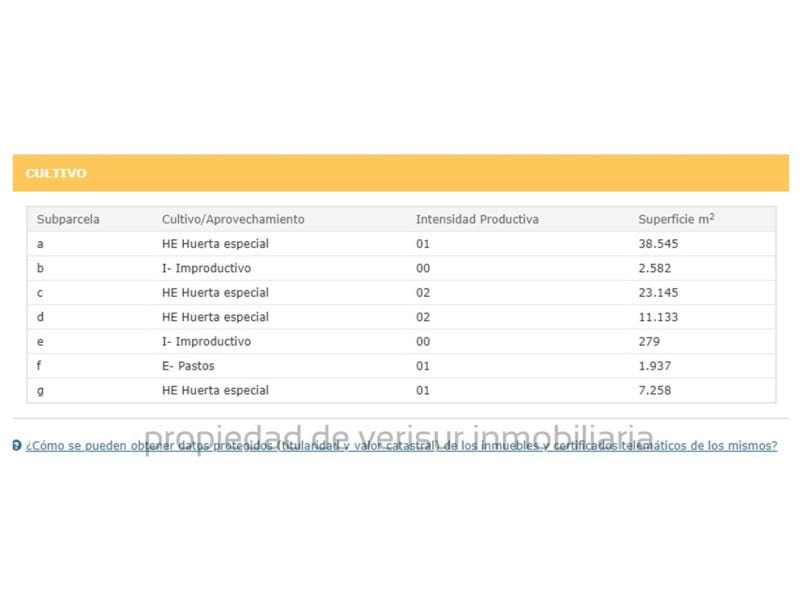Select I- Improductivo in row b
Image resolution: width=800 pixels, height=600 pixels.
click(x=206, y=268)
